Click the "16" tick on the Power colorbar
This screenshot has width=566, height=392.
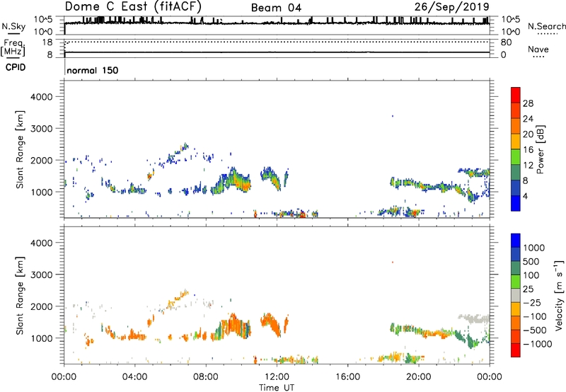pyautogui.click(x=528, y=149)
